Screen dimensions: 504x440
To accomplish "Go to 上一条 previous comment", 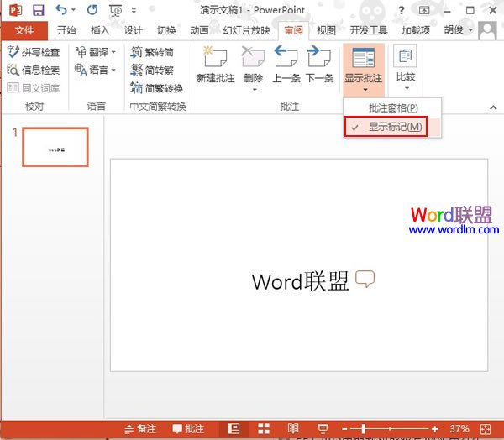I will (x=286, y=65).
